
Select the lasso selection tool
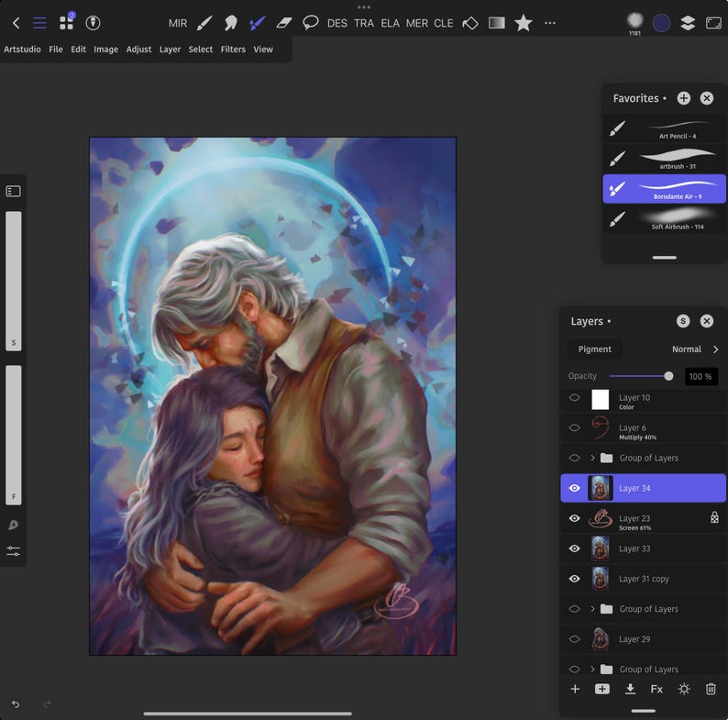click(x=310, y=22)
